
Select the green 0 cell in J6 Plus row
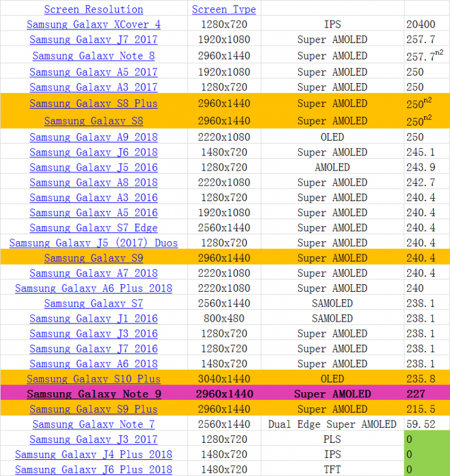coord(427,469)
